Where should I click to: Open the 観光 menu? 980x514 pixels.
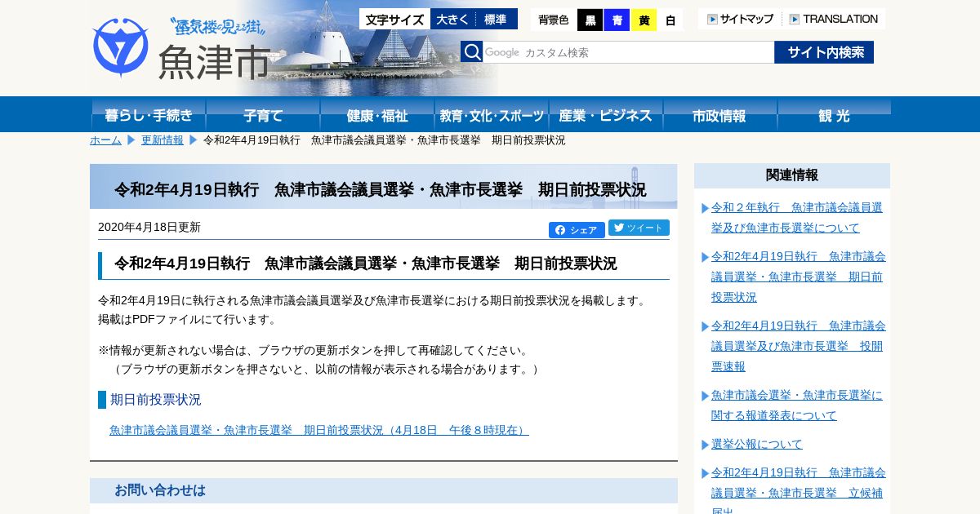click(x=834, y=114)
